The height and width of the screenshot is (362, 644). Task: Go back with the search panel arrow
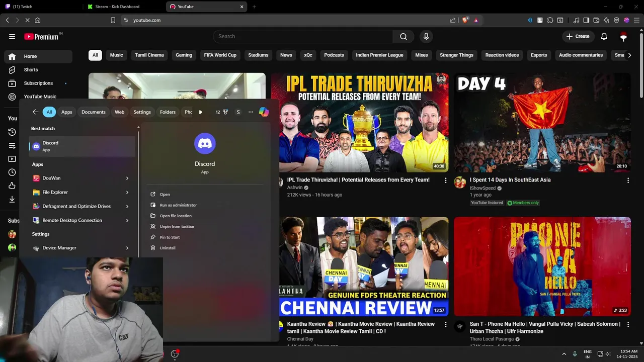pyautogui.click(x=35, y=112)
